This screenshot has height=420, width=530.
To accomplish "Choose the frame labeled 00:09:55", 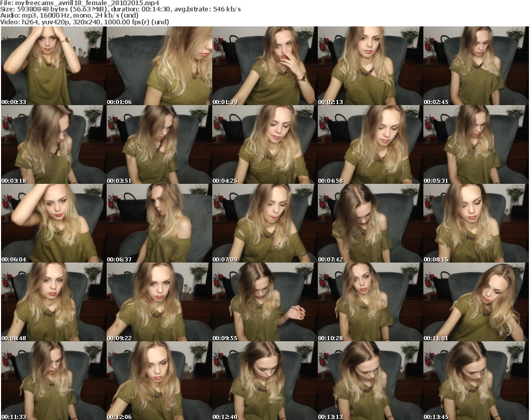I will (x=264, y=302).
